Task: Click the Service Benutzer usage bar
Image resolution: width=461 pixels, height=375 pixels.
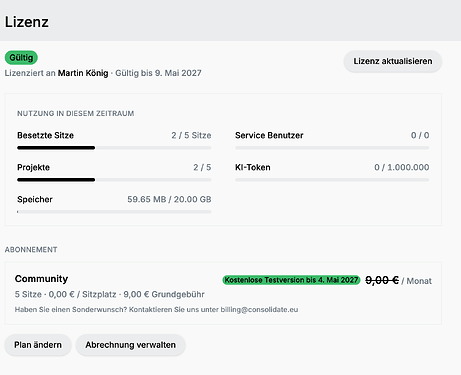Action: [332, 148]
